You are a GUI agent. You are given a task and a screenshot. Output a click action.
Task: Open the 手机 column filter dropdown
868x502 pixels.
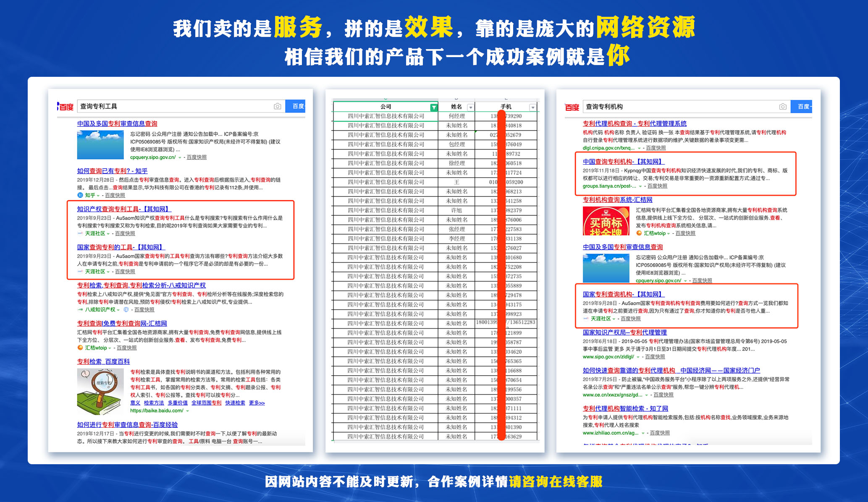pos(532,107)
